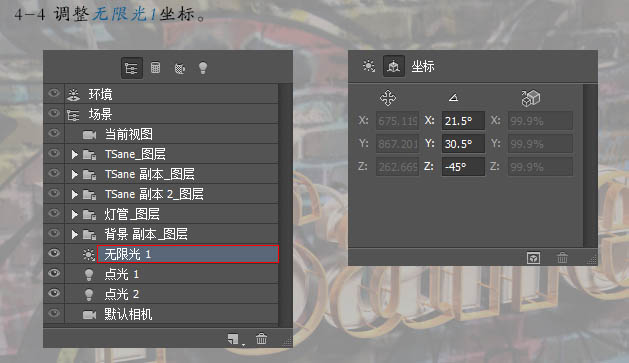Click position Y field showing 867.203

point(398,144)
